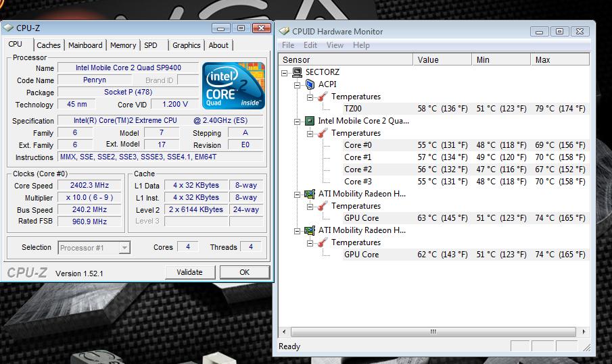Click the Min column header
Image resolution: width=612 pixels, height=364 pixels.
(501, 59)
